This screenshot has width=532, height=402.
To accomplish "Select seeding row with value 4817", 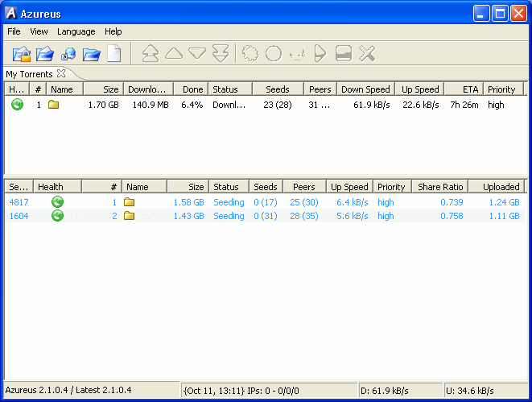I will (265, 202).
